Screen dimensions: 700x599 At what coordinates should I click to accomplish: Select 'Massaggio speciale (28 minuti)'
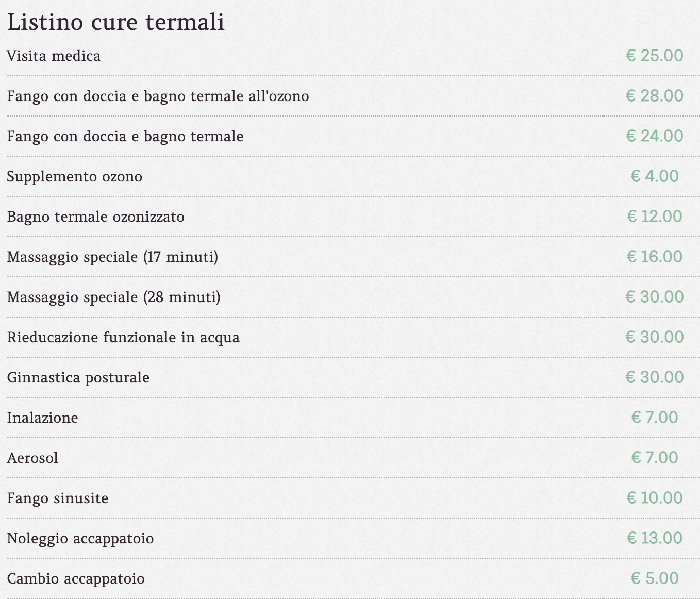(113, 297)
